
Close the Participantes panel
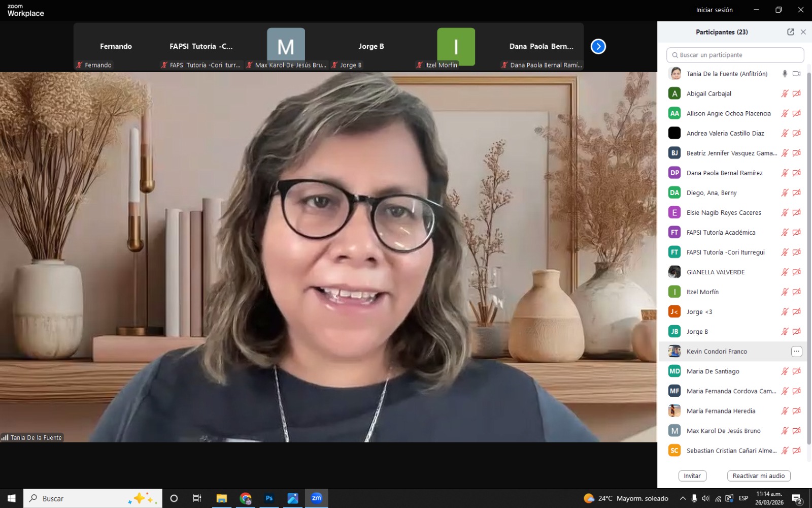pos(803,32)
